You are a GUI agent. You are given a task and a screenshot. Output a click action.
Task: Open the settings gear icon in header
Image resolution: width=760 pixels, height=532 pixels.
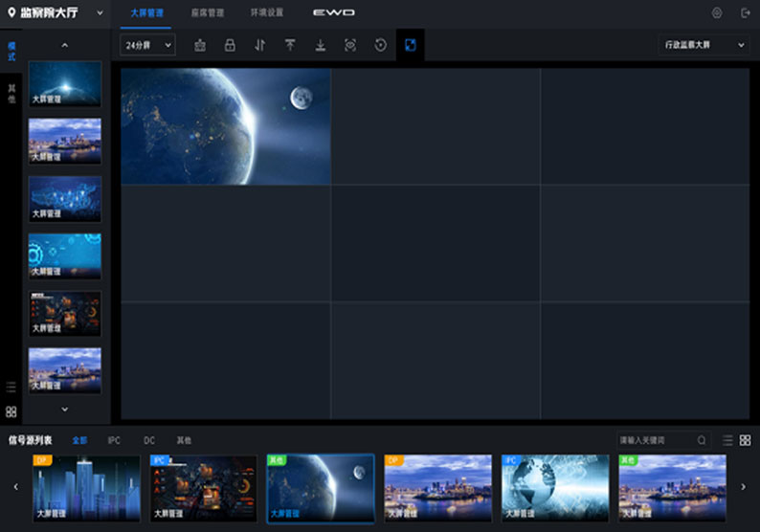pos(717,13)
